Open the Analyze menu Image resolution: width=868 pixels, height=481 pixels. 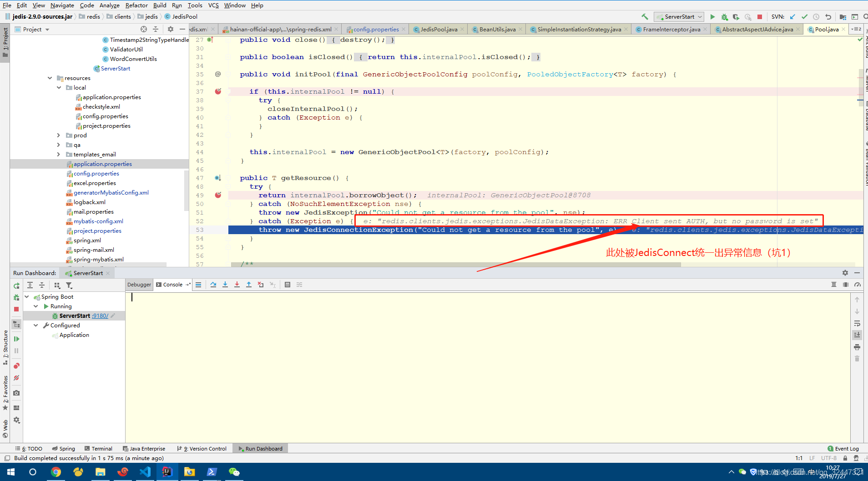click(x=109, y=5)
